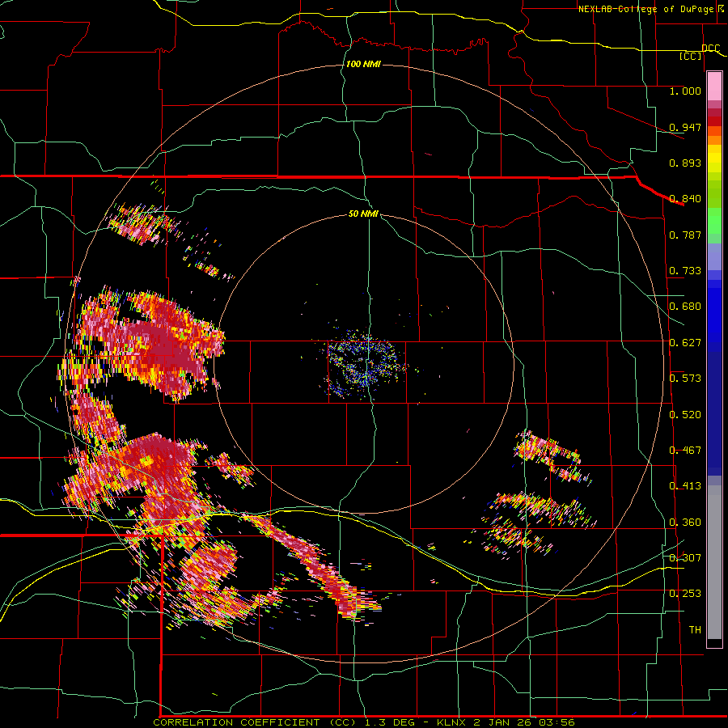Select the 1.000 value on the scale
Screen dimensions: 728x728
click(685, 91)
